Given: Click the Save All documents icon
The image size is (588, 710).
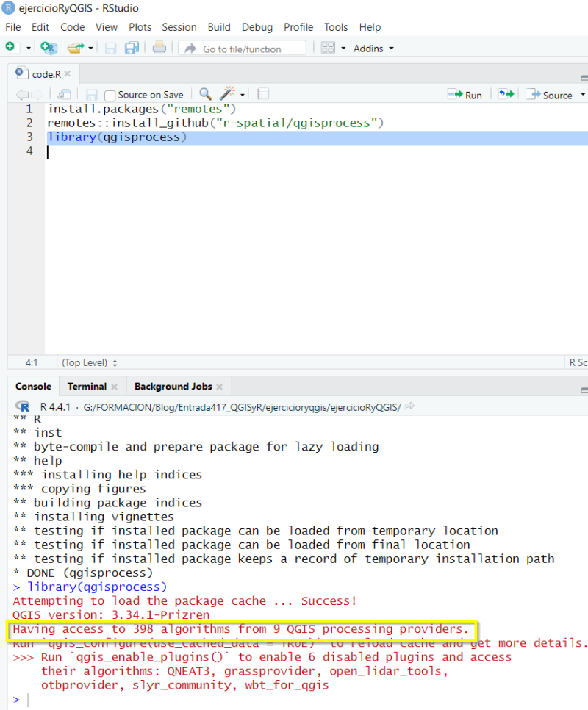Looking at the screenshot, I should pos(132,48).
